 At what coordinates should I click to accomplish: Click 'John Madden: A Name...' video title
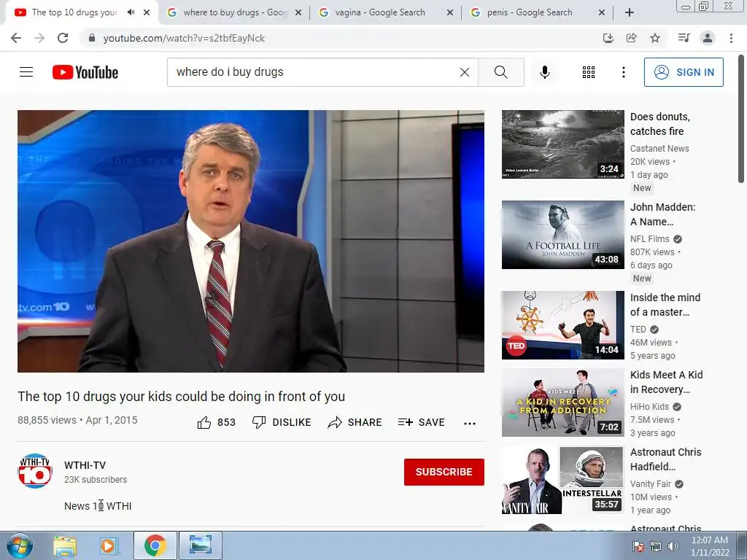click(x=662, y=214)
